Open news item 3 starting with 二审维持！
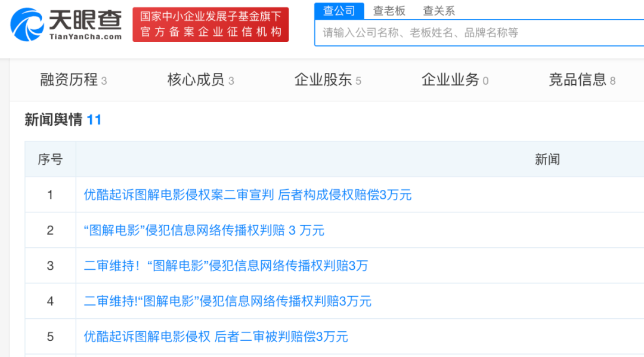Image resolution: width=644 pixels, height=357 pixels. pyautogui.click(x=226, y=266)
